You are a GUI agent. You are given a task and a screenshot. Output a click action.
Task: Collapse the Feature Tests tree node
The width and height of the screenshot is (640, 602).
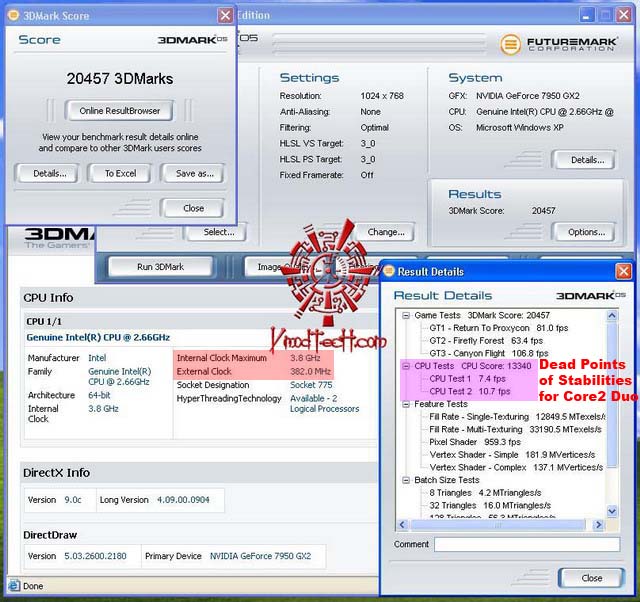pyautogui.click(x=406, y=404)
